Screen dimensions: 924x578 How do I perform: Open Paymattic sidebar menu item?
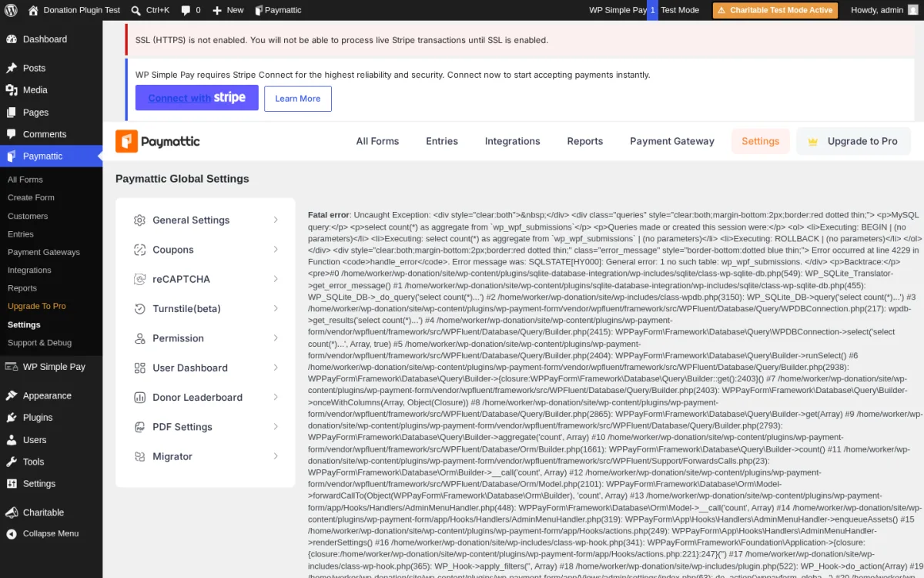[x=51, y=156]
